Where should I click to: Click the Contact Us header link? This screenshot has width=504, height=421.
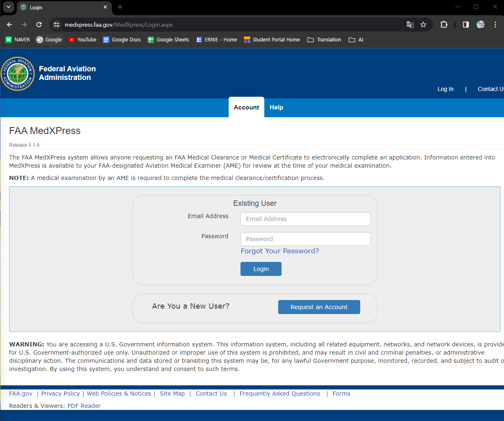pos(490,89)
